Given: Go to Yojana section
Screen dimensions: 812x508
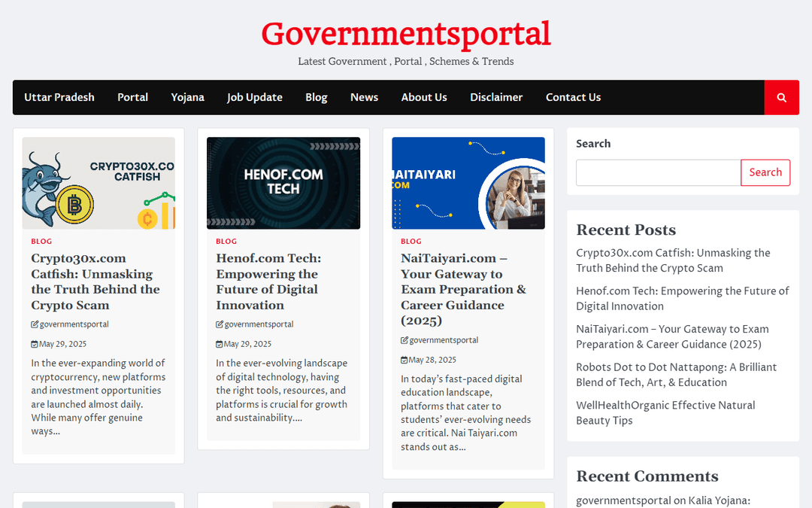Looking at the screenshot, I should [187, 97].
